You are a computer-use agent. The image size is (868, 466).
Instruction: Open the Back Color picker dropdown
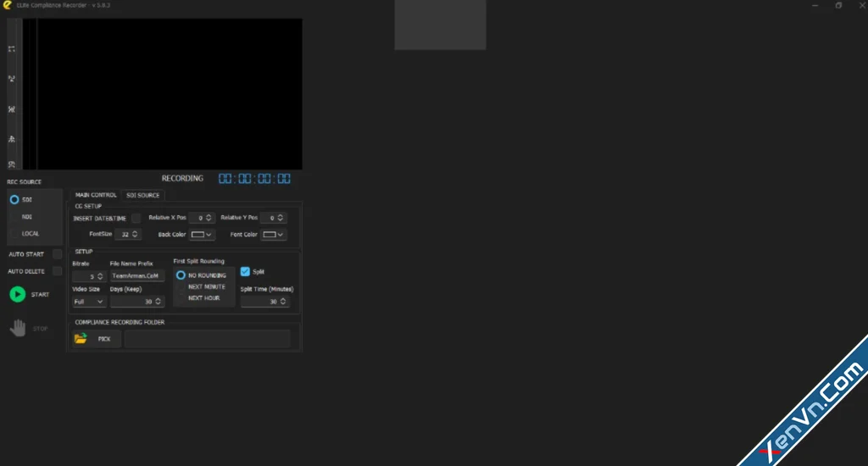click(202, 235)
